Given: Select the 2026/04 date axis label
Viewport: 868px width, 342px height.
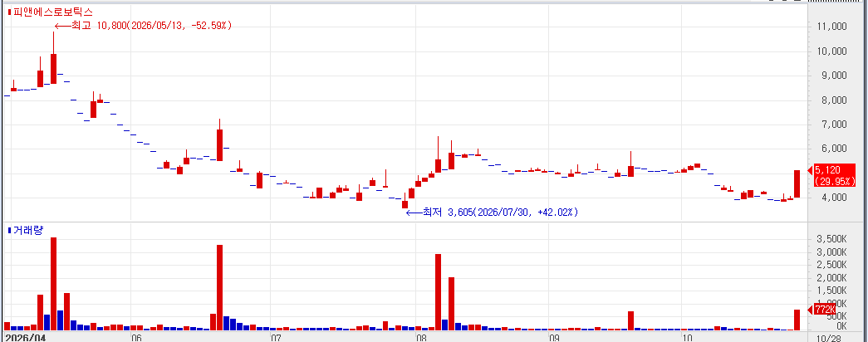Looking at the screenshot, I should point(26,337).
